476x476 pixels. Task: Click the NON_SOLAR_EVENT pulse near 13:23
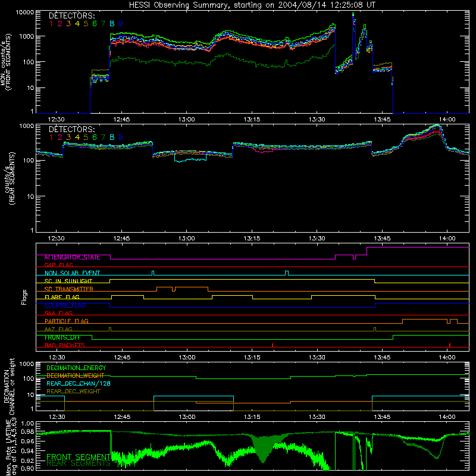point(287,273)
